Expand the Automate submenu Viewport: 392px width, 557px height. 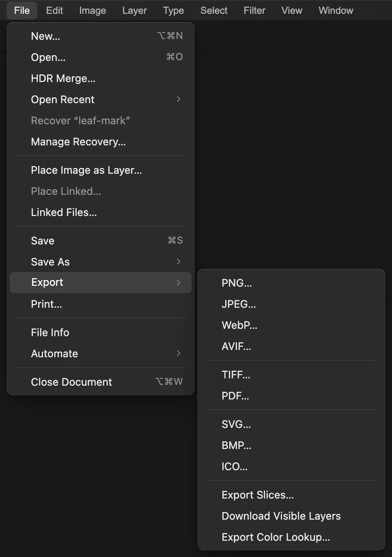click(101, 354)
